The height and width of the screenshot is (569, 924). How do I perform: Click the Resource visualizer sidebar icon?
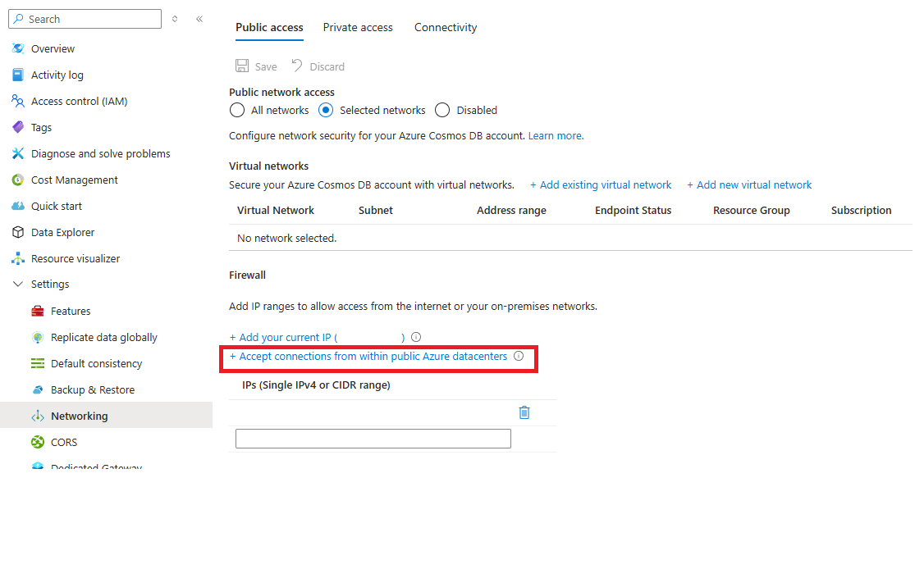[18, 258]
